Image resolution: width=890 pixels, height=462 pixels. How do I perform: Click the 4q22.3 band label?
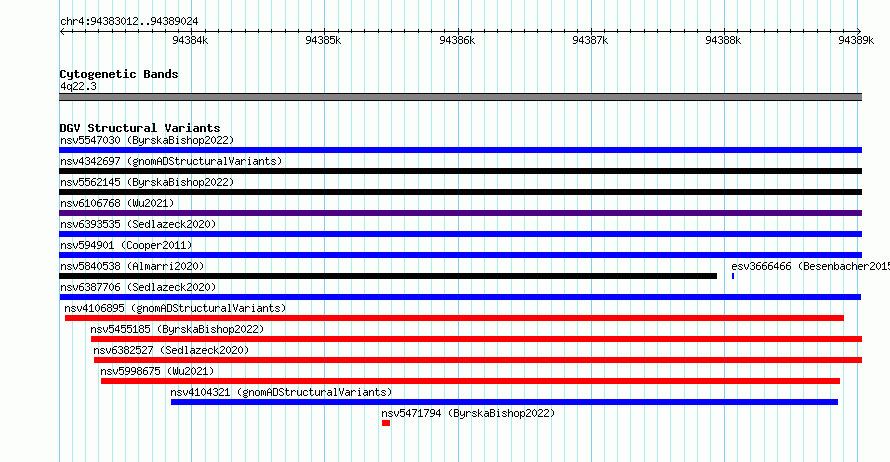78,86
